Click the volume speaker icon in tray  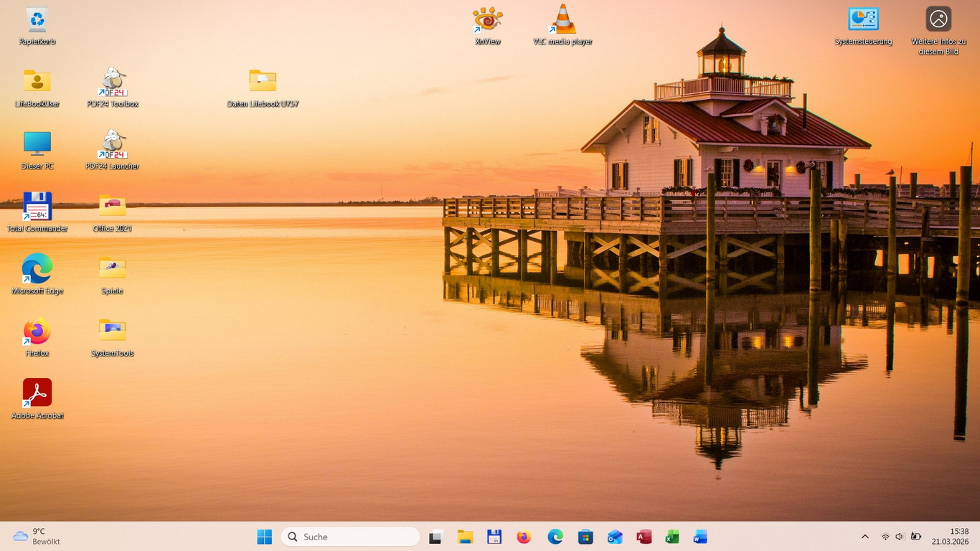900,537
